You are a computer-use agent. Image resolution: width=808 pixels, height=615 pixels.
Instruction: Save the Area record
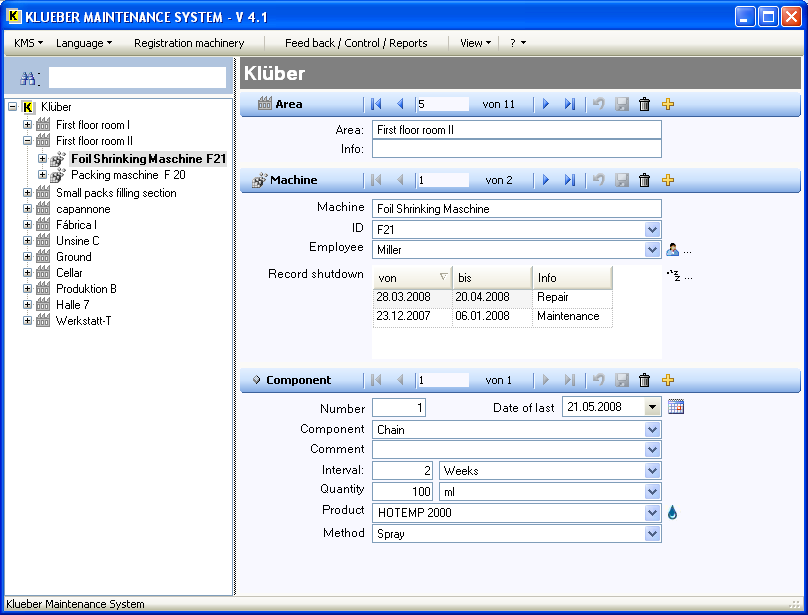(622, 104)
